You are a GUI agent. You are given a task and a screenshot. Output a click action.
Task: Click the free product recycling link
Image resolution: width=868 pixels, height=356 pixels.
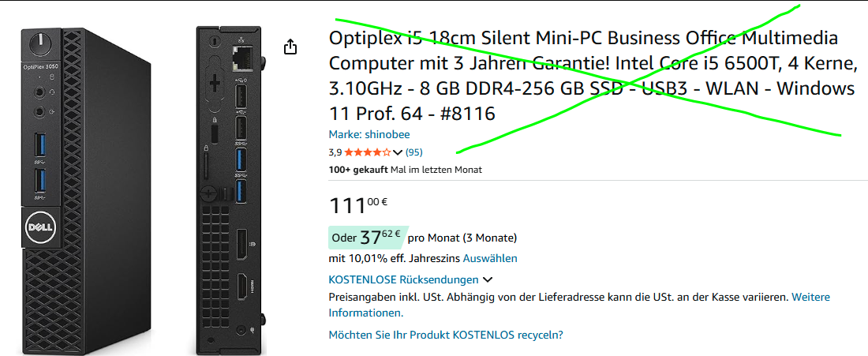pos(445,335)
